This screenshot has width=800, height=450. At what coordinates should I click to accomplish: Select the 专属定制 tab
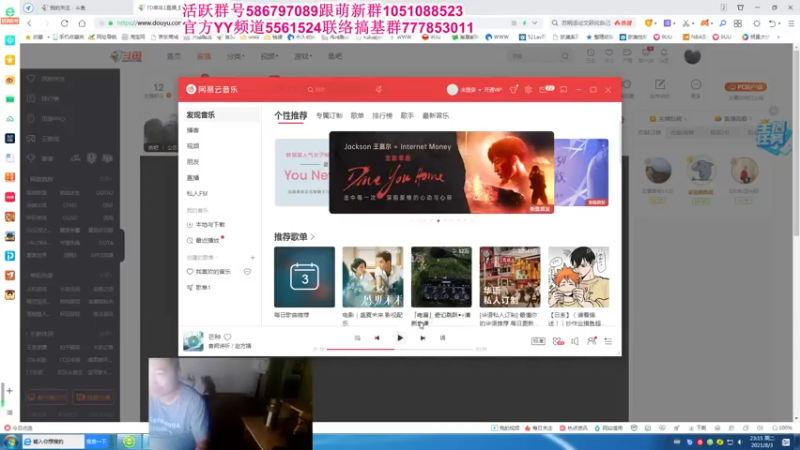(329, 116)
